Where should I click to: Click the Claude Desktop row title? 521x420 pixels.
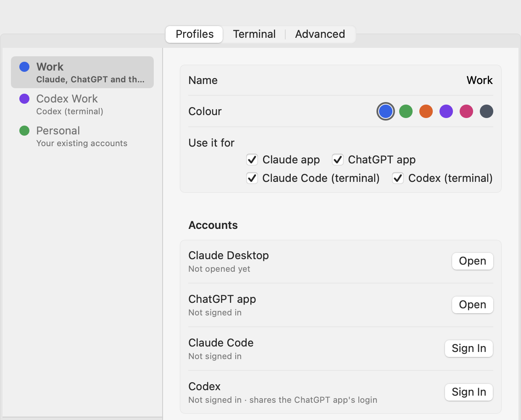tap(229, 255)
